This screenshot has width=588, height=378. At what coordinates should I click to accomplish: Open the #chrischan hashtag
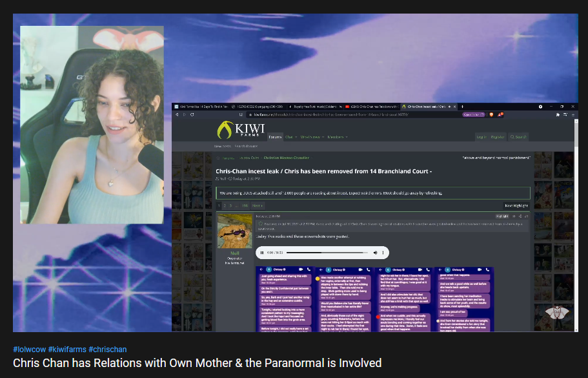(108, 350)
